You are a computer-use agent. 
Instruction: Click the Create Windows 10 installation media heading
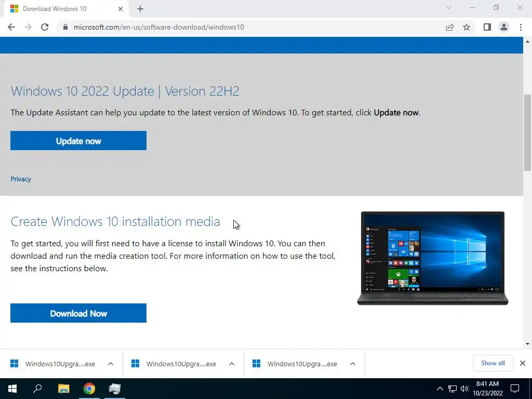115,221
